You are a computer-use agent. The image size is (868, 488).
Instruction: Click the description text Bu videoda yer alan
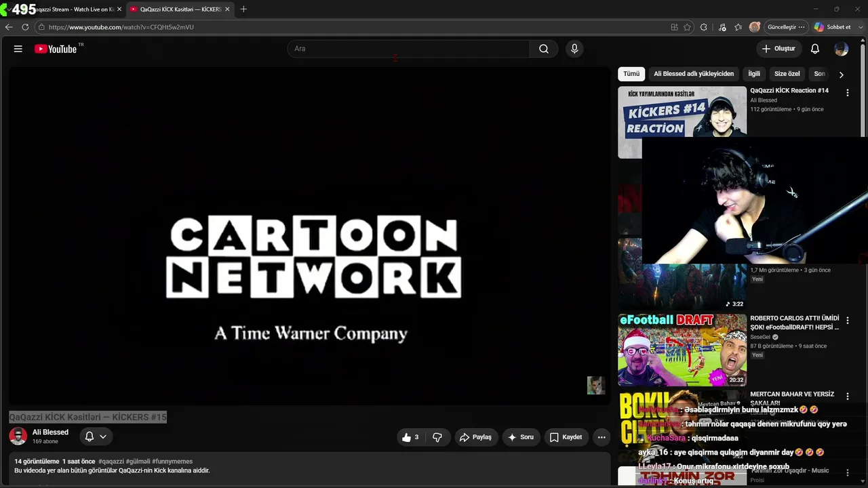112,470
